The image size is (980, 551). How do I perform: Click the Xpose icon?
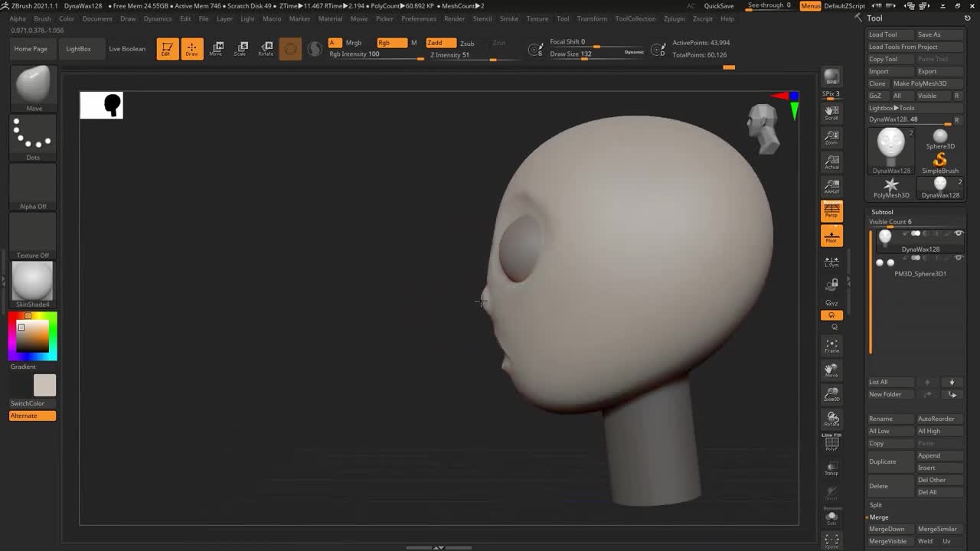(831, 541)
